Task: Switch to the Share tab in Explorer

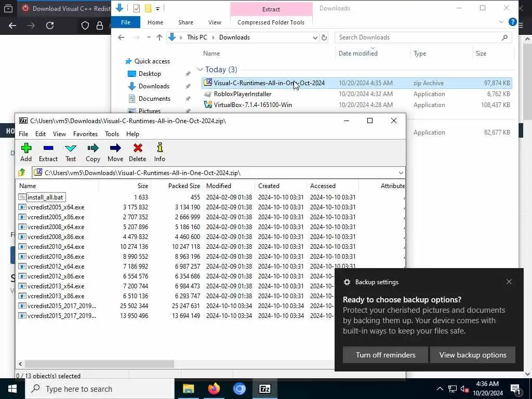Action: pos(185,22)
